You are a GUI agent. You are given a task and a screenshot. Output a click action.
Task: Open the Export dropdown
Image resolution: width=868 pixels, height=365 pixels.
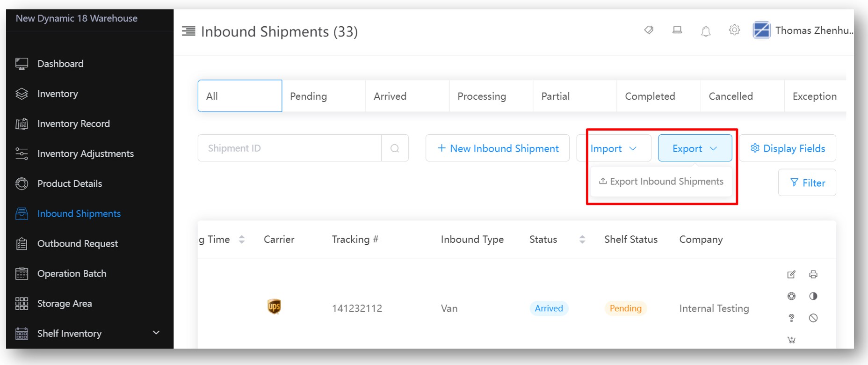695,148
